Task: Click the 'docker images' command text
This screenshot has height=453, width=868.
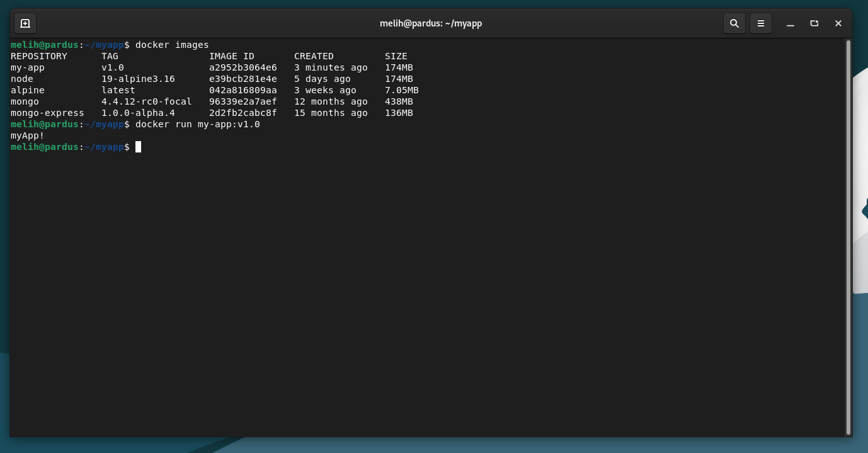Action: (x=172, y=45)
